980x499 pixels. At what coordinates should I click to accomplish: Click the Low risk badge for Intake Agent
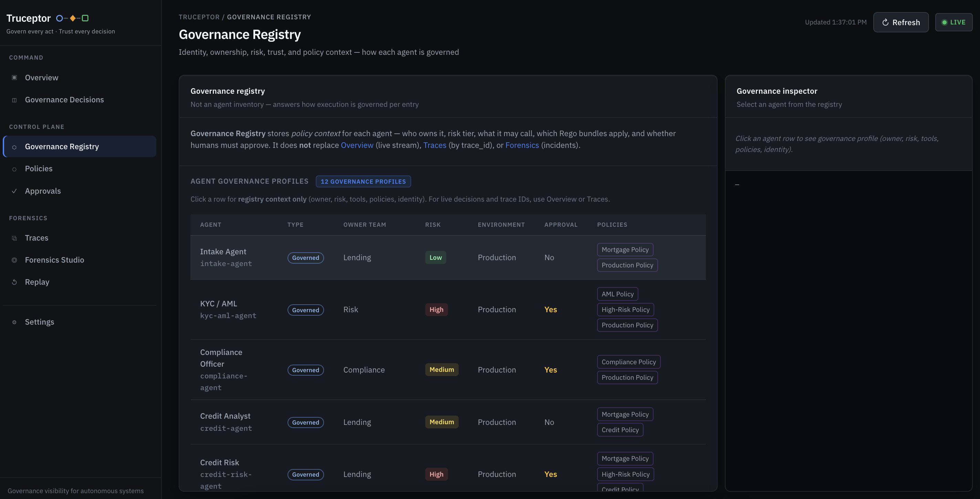pyautogui.click(x=436, y=258)
